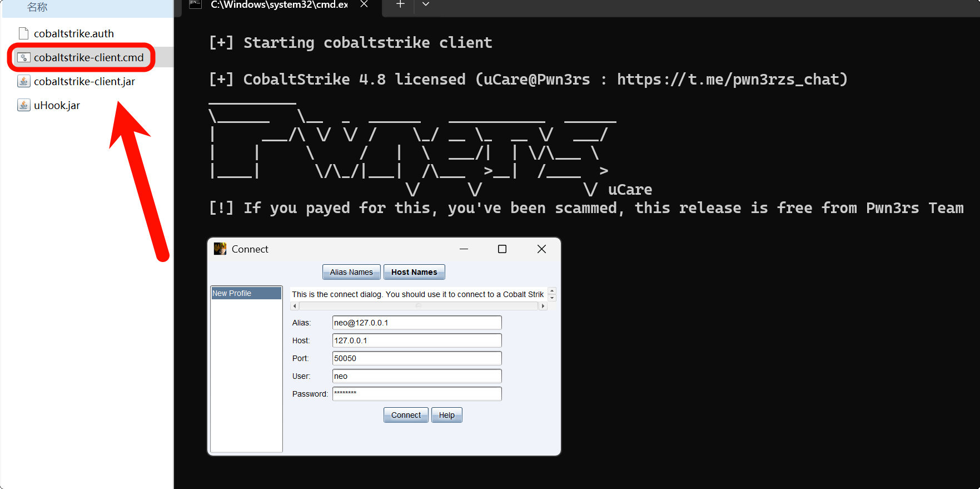Maximize the Connect dialog window
Screen dimensions: 980x489
502,249
